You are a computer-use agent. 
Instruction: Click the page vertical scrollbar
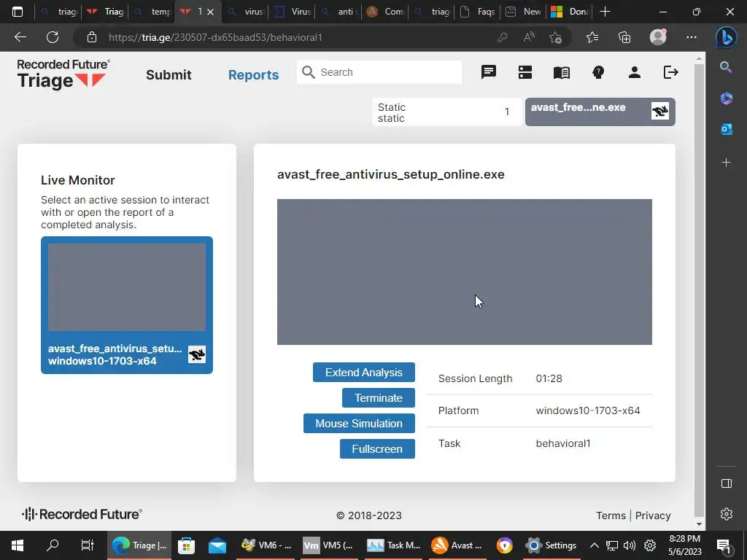699,290
